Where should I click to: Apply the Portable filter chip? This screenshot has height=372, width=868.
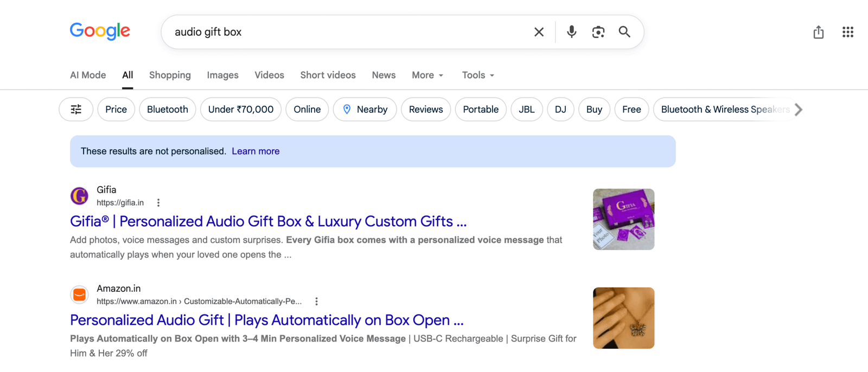[x=481, y=110]
